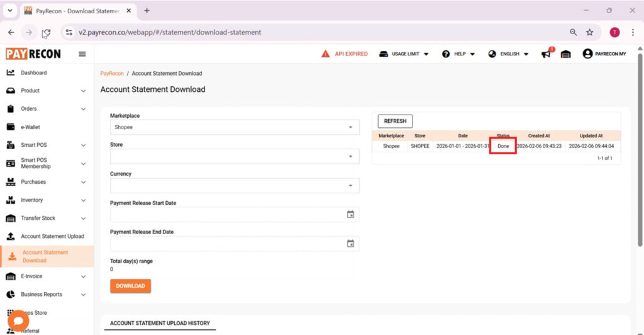Click the Orders clipboard icon

tap(11, 108)
